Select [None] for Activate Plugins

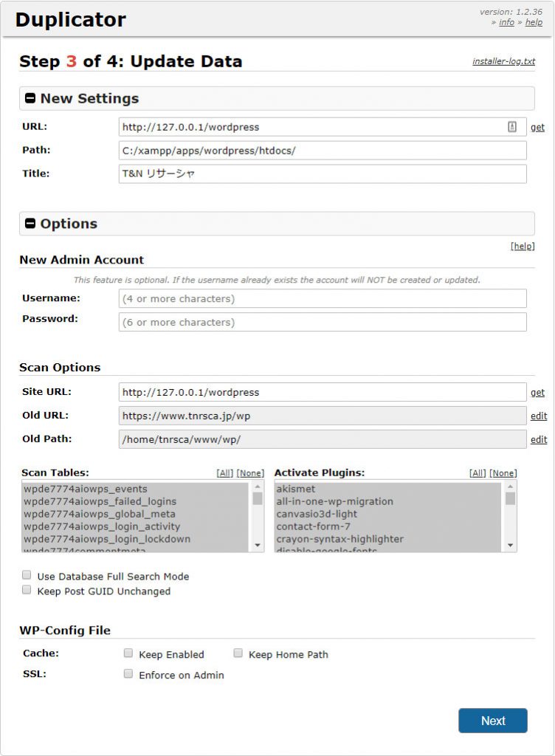click(x=503, y=473)
